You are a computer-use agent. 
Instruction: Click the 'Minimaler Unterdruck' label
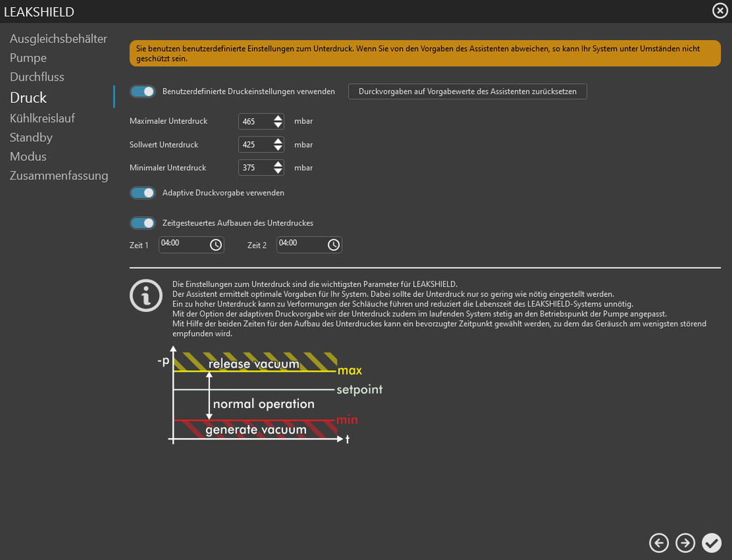[167, 167]
